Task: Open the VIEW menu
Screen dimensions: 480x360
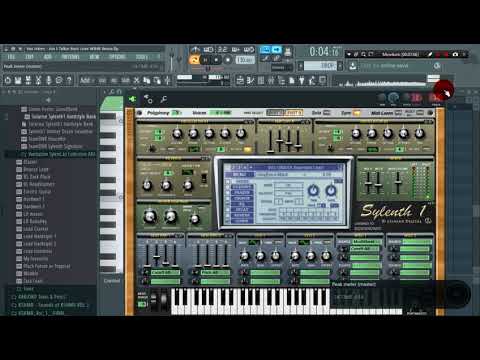Action: click(94, 57)
